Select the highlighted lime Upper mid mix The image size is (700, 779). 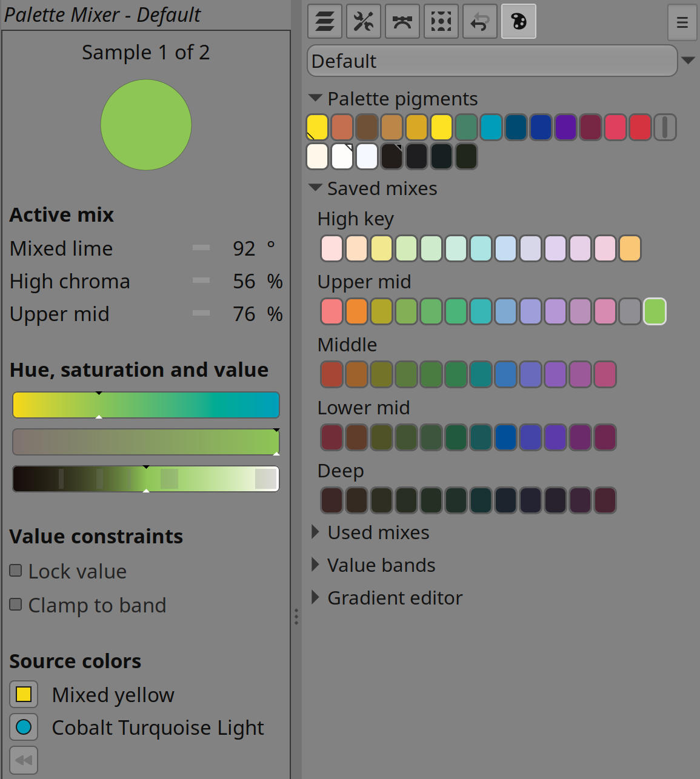pos(655,311)
